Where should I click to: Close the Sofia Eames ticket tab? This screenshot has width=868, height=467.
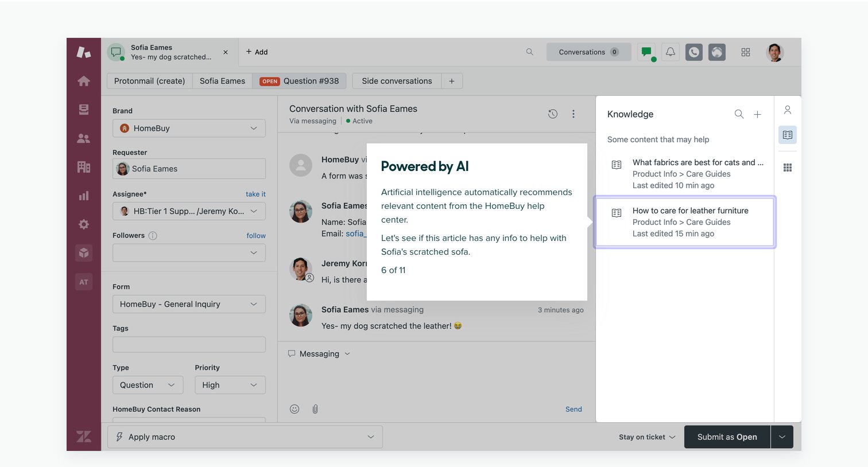226,52
